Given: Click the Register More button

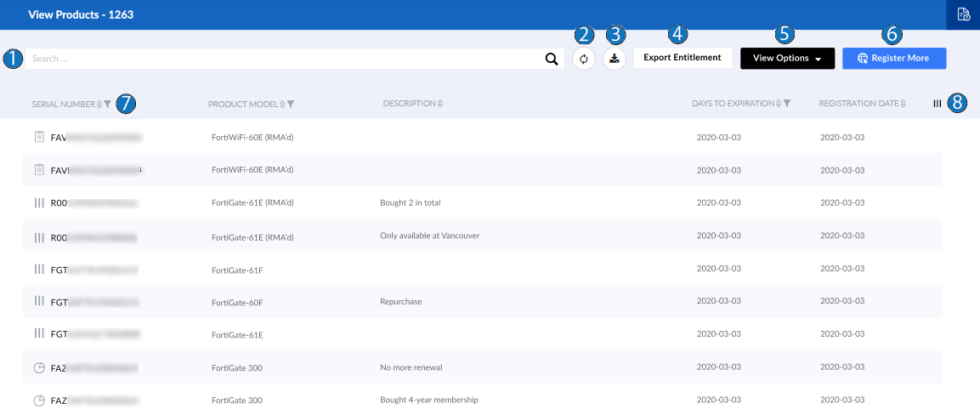Looking at the screenshot, I should point(894,58).
